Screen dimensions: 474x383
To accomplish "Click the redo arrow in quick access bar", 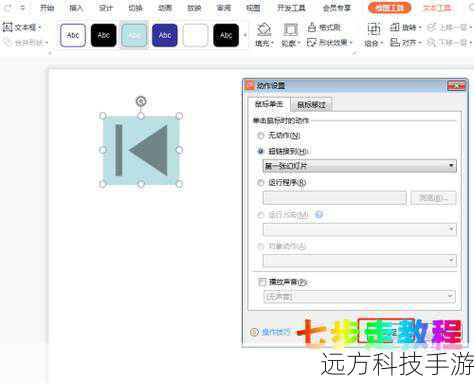I will click(x=8, y=8).
